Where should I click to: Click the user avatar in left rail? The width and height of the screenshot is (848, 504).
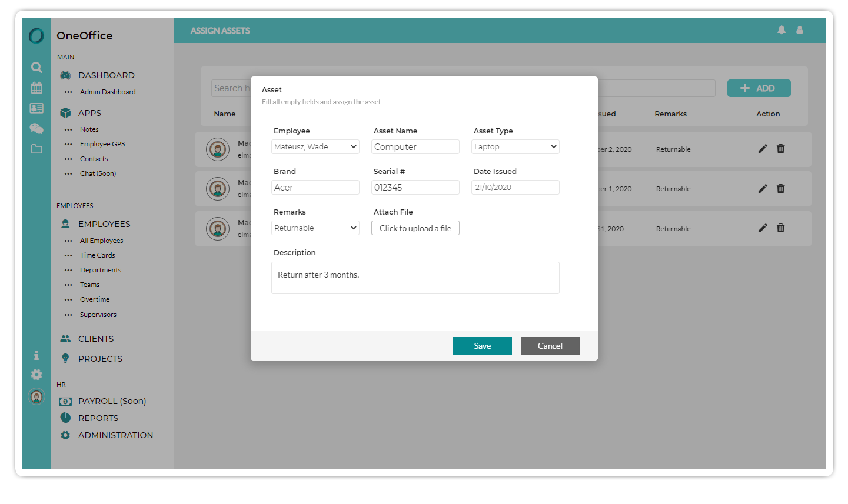36,397
